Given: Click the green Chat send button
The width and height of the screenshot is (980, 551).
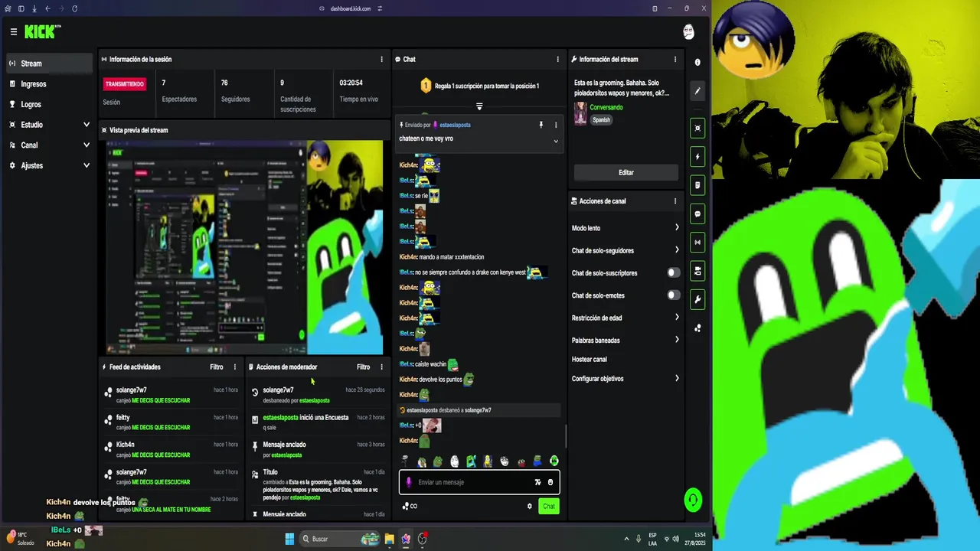Looking at the screenshot, I should (x=548, y=506).
